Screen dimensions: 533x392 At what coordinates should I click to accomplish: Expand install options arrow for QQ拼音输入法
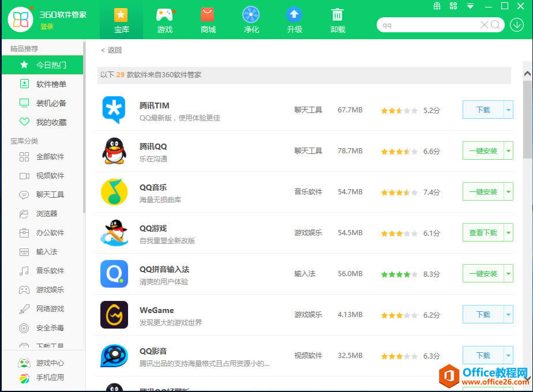[509, 273]
